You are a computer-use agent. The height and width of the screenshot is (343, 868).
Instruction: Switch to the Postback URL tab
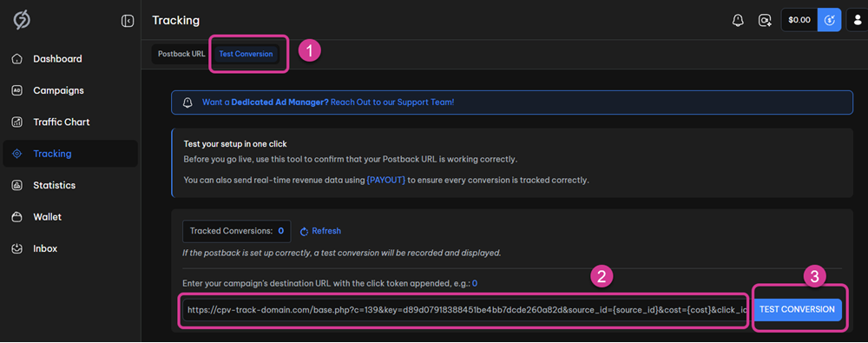click(x=181, y=55)
